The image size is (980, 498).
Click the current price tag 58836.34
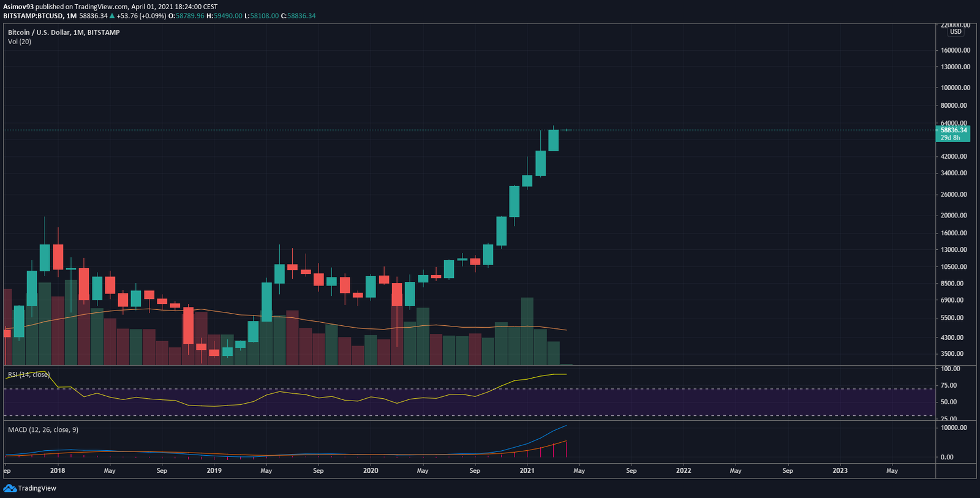(954, 130)
